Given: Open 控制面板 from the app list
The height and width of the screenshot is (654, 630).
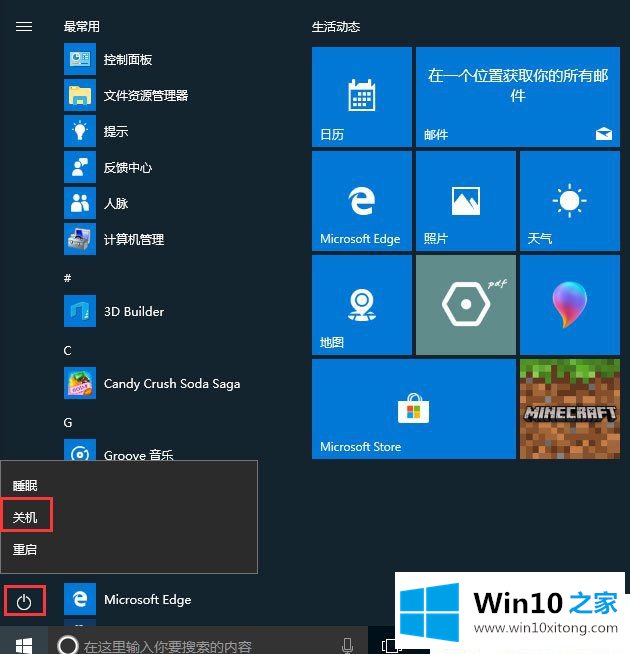Looking at the screenshot, I should (x=128, y=60).
